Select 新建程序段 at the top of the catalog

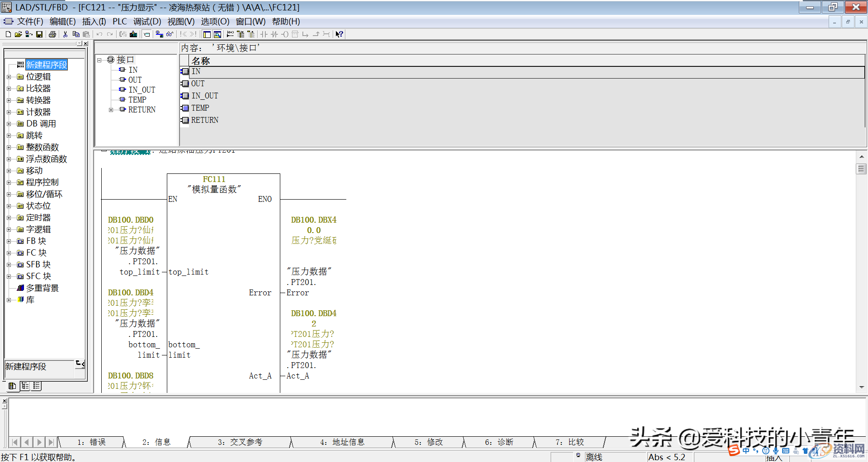46,65
